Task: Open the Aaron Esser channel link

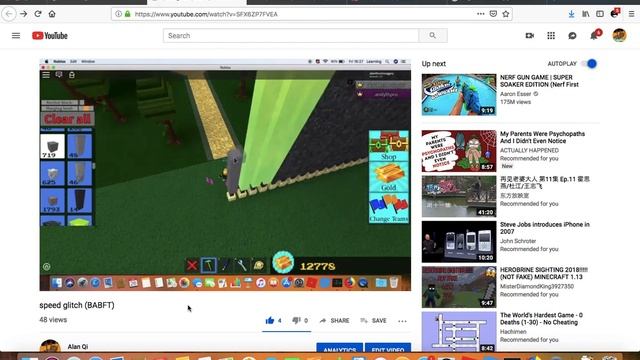Action: click(x=516, y=94)
